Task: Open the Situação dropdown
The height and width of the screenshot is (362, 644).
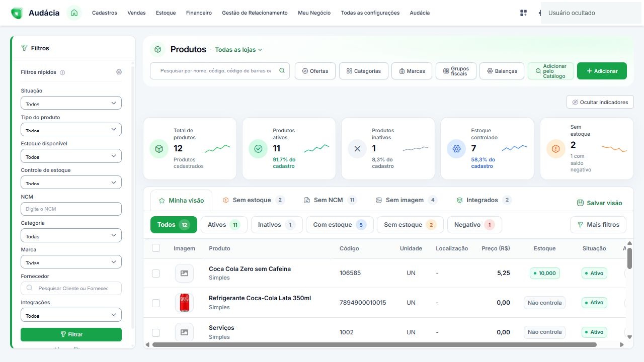Action: [71, 103]
